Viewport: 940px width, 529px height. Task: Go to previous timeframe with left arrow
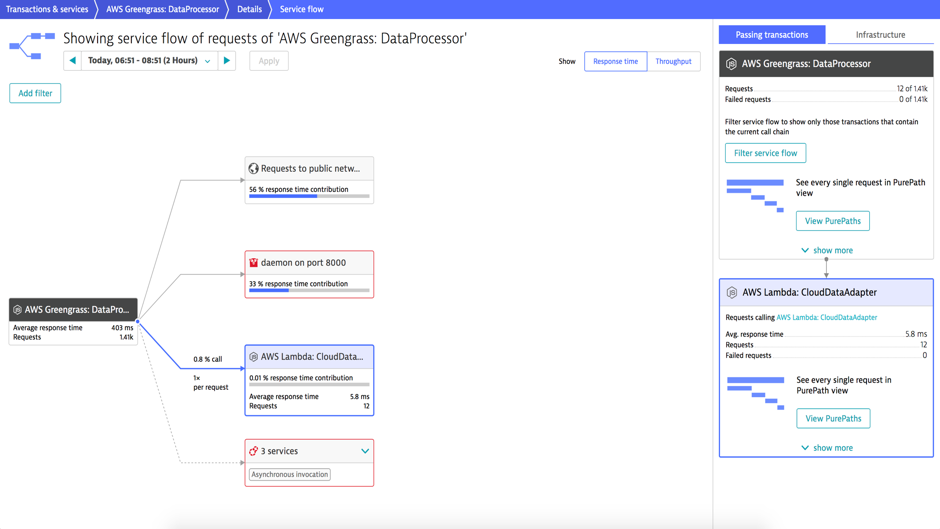(73, 61)
